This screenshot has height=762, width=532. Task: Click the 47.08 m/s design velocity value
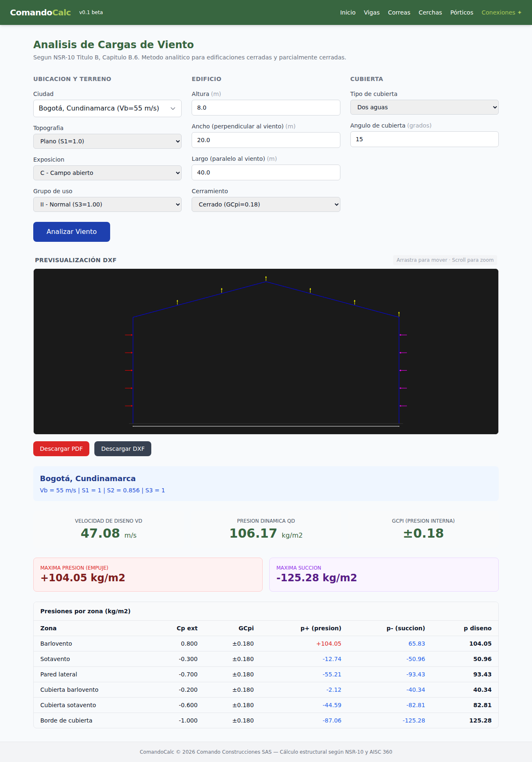coord(108,533)
